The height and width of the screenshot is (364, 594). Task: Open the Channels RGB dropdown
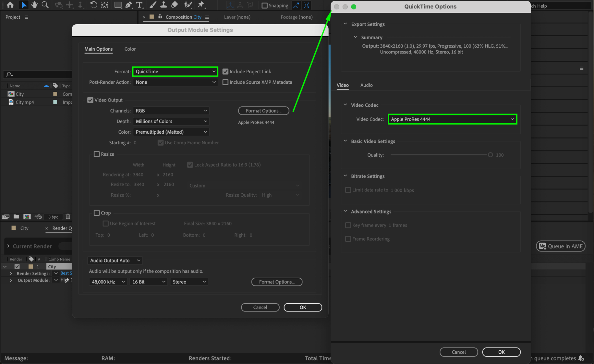pyautogui.click(x=171, y=111)
